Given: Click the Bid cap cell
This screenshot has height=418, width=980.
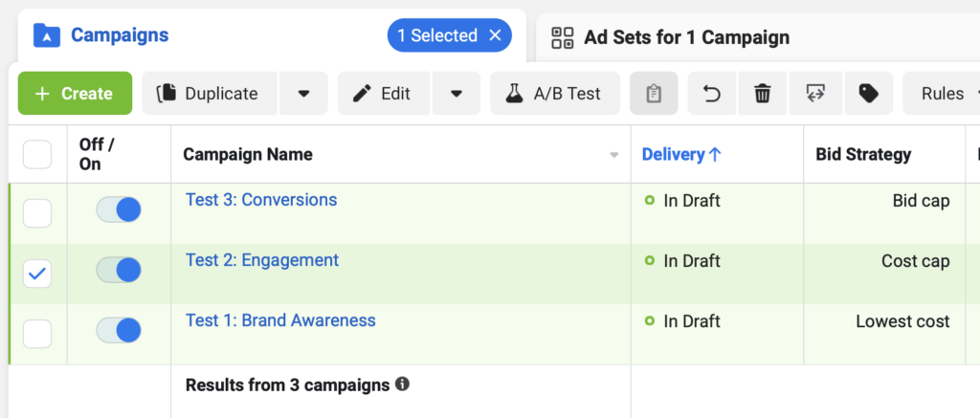Looking at the screenshot, I should [x=922, y=201].
